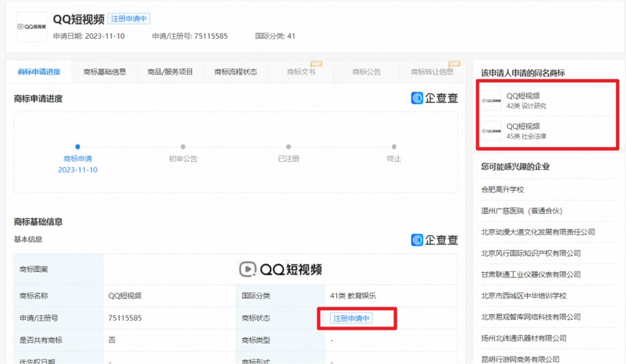Click the 企查查 logo beside 商标申请进度

434,98
